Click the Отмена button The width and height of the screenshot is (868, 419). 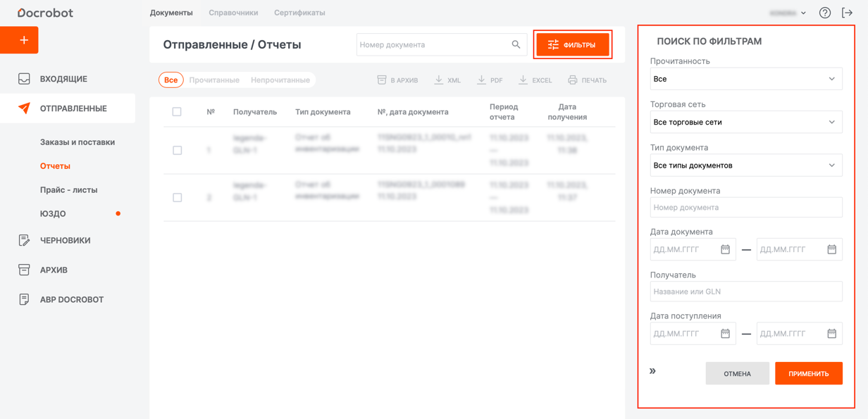pos(737,374)
